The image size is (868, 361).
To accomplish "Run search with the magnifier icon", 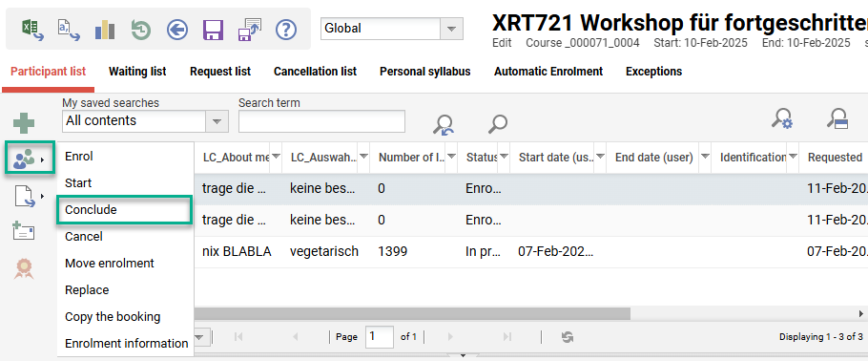I will click(x=498, y=123).
